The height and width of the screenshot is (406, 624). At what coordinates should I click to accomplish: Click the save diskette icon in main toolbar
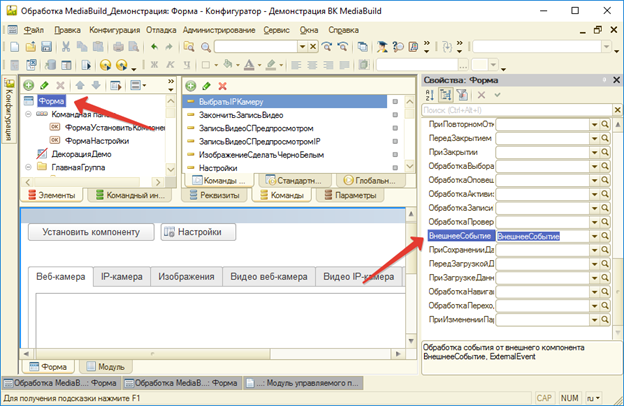(49, 46)
